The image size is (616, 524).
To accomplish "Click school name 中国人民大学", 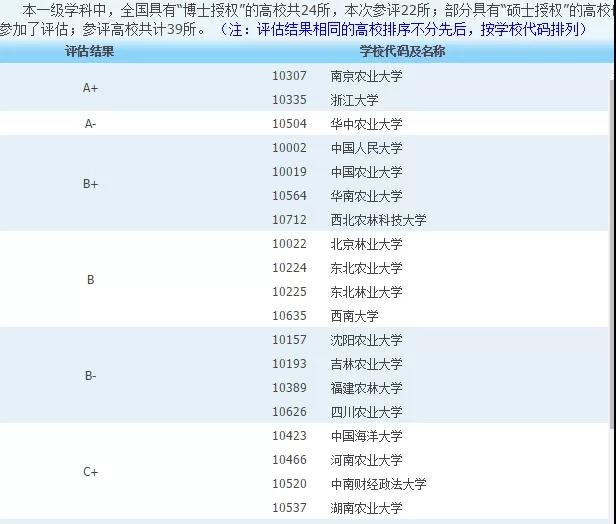I will pyautogui.click(x=367, y=148).
